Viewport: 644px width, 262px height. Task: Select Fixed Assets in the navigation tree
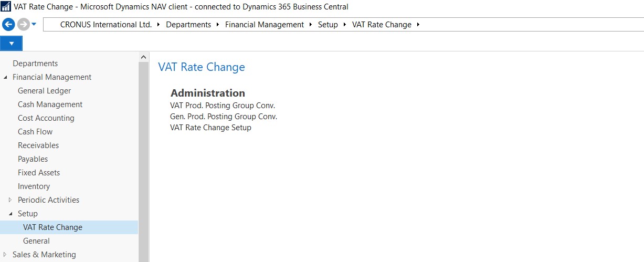(39, 173)
